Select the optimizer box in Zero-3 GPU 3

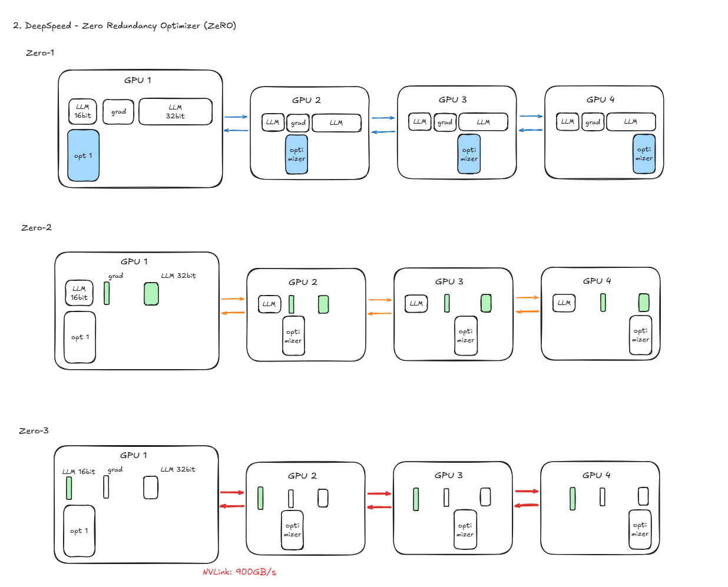click(x=465, y=529)
